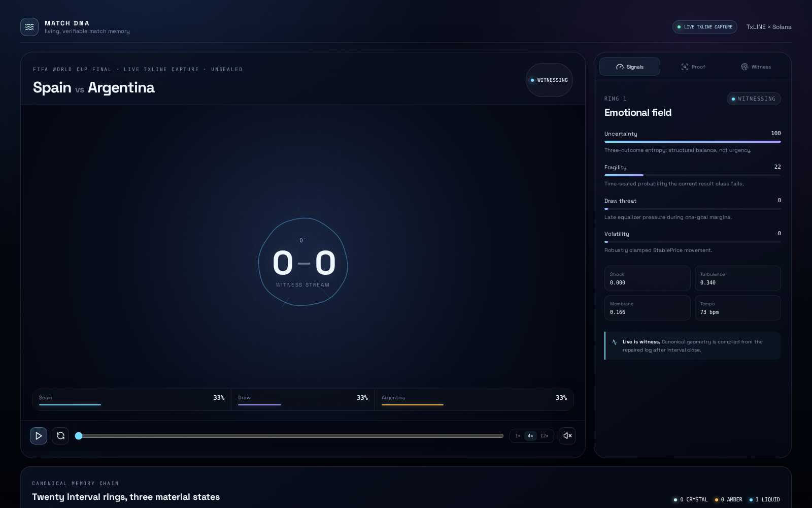Image resolution: width=812 pixels, height=508 pixels.
Task: Click the gauge icon in the Signals tab
Action: pos(620,67)
